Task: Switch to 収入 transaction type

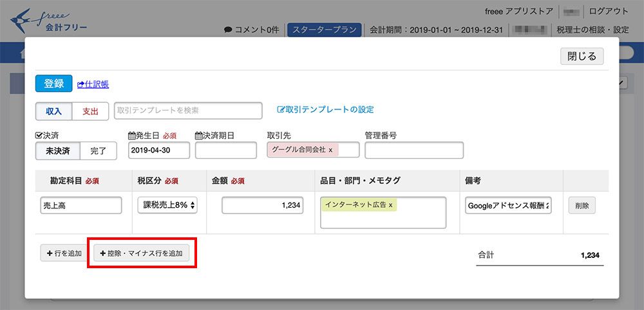Action: (x=53, y=111)
